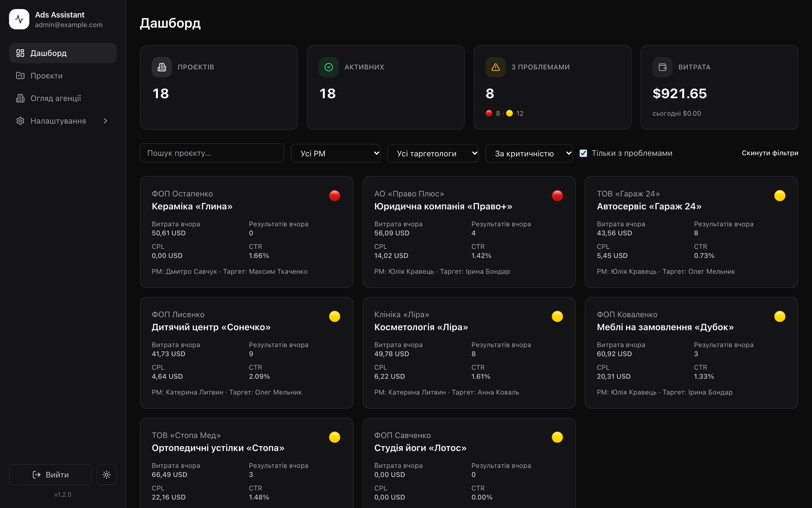Click yellow status dot on Автосервіс «Гараж 24» card
Image resolution: width=812 pixels, height=508 pixels.
click(x=780, y=196)
